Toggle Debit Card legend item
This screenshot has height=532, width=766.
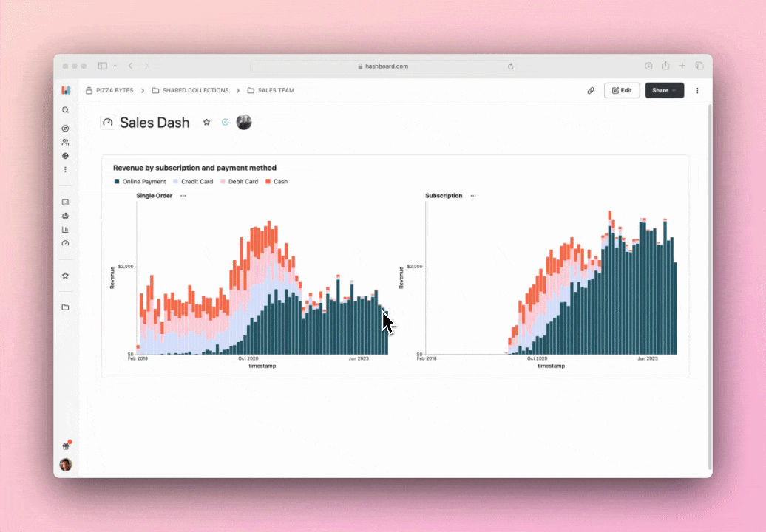click(x=240, y=182)
